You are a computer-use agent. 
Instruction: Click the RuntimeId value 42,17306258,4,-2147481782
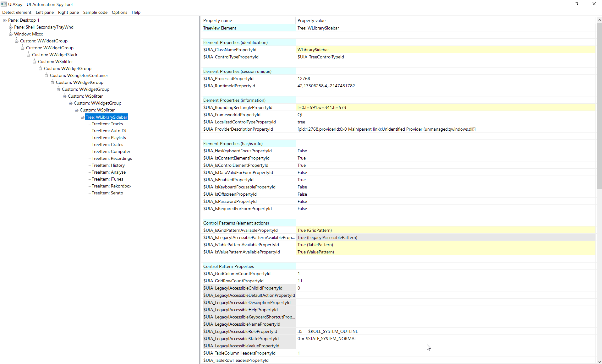click(326, 86)
